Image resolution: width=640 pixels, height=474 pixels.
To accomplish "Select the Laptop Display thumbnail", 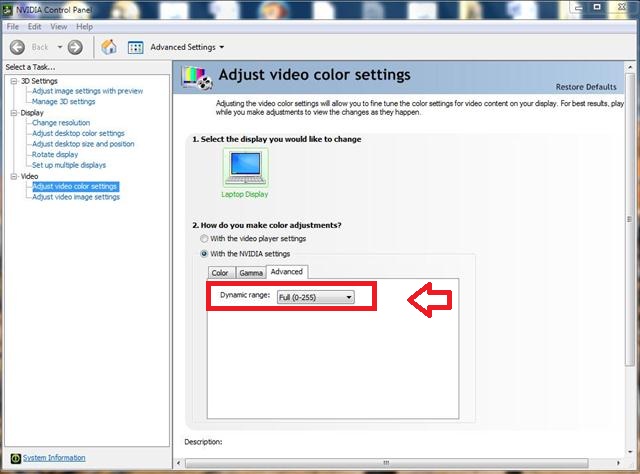I will coord(246,168).
